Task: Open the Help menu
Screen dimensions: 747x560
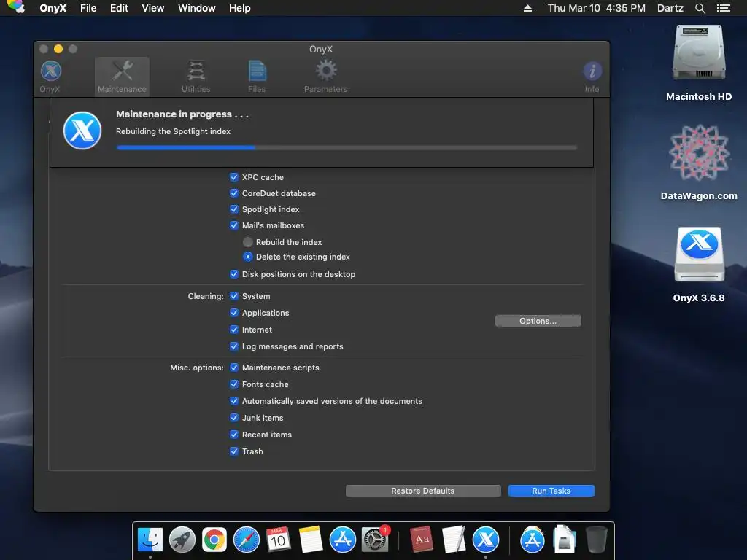Action: point(239,8)
